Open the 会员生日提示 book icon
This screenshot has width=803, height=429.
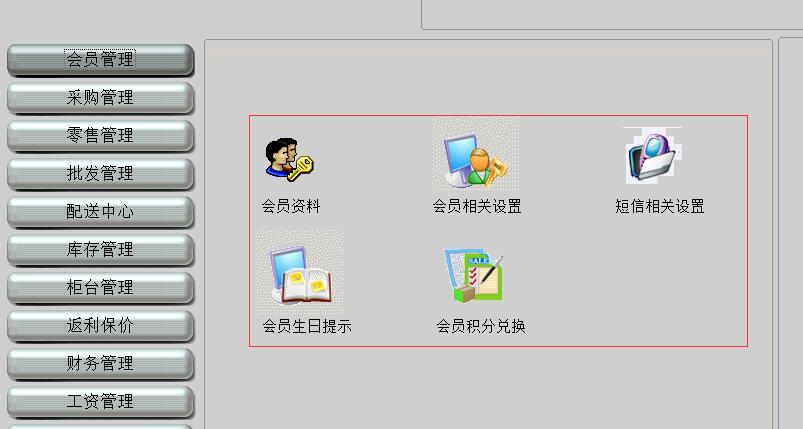(x=300, y=272)
